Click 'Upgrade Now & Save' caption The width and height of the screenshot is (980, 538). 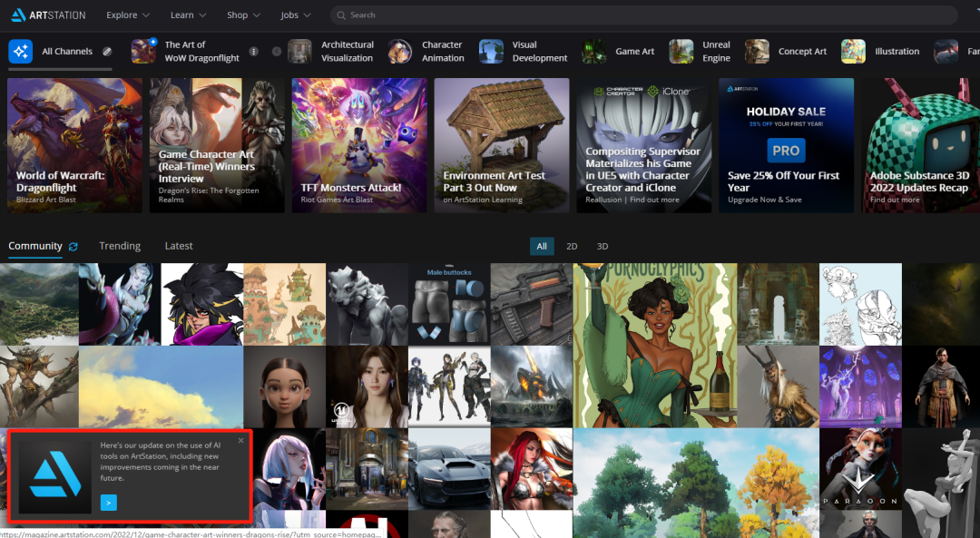click(x=764, y=200)
